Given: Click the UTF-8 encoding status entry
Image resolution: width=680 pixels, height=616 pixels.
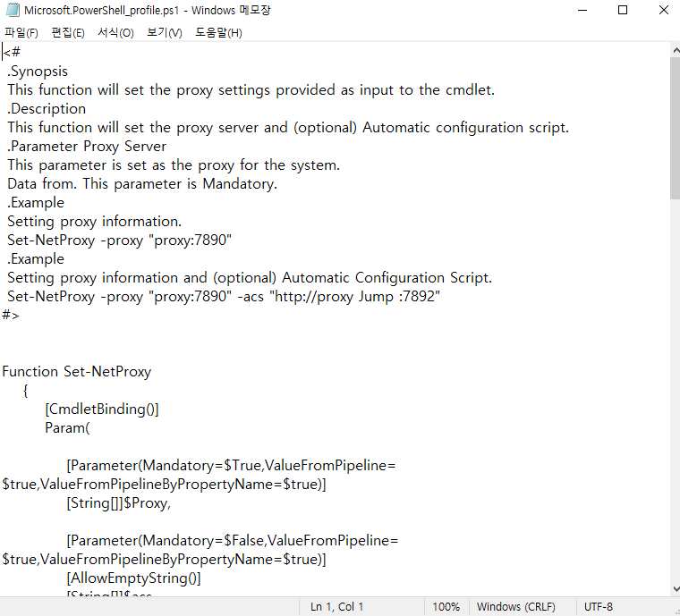Looking at the screenshot, I should tap(598, 606).
